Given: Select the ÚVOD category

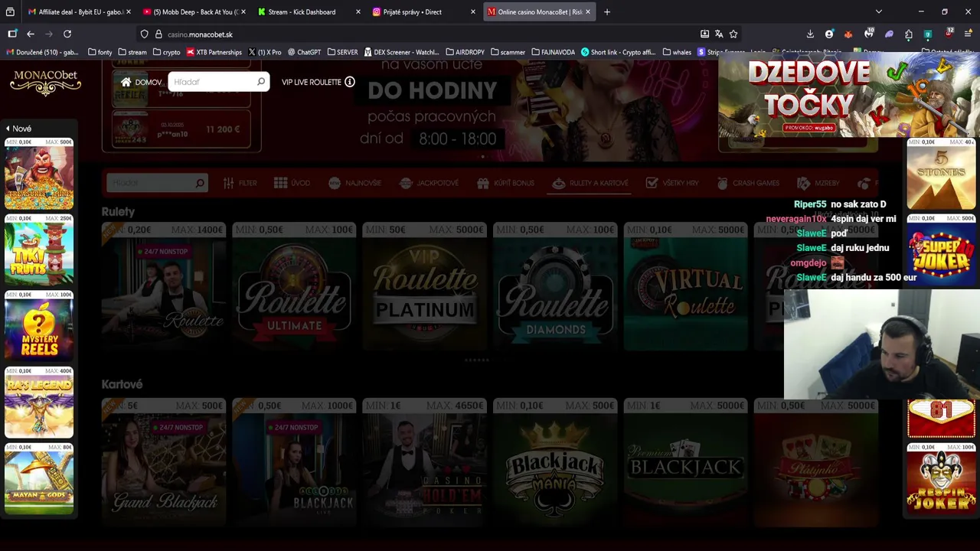Looking at the screenshot, I should coord(292,183).
